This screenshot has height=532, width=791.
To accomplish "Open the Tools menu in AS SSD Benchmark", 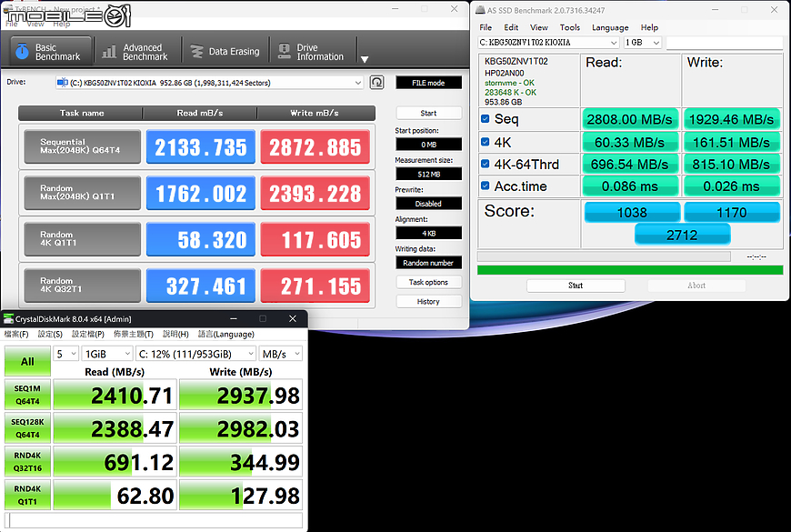I will pyautogui.click(x=569, y=27).
